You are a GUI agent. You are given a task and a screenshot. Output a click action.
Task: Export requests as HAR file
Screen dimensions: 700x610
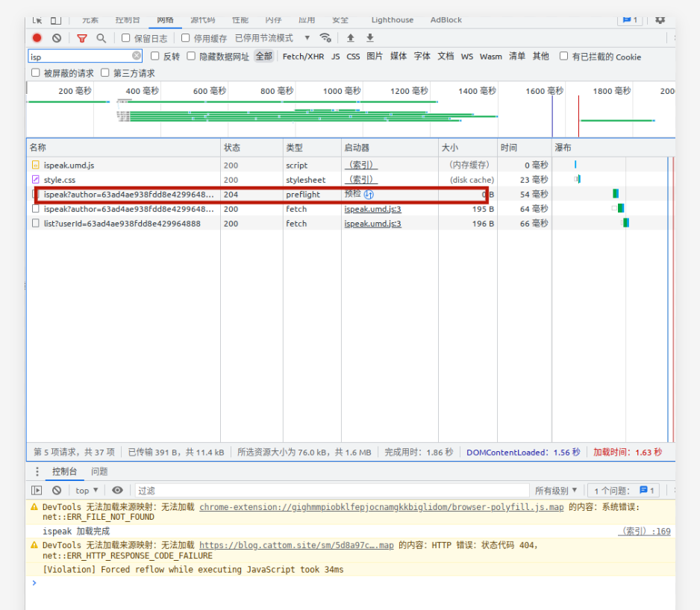point(369,37)
